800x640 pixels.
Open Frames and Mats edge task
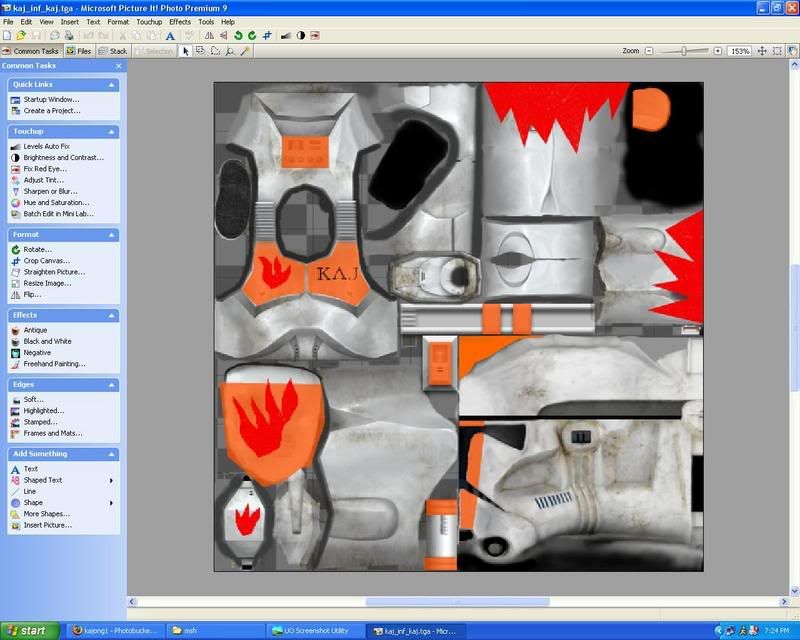tap(53, 433)
